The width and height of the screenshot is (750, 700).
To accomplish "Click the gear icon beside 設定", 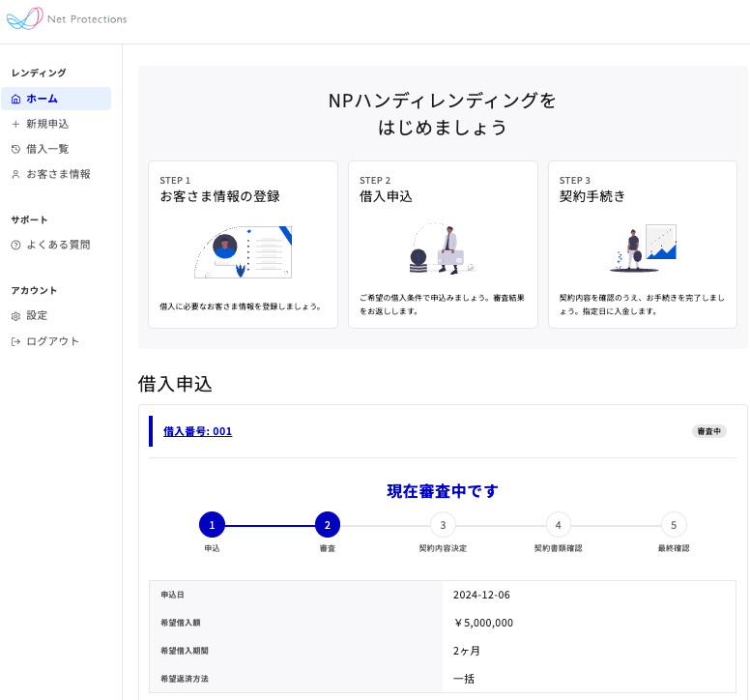I will tap(15, 315).
